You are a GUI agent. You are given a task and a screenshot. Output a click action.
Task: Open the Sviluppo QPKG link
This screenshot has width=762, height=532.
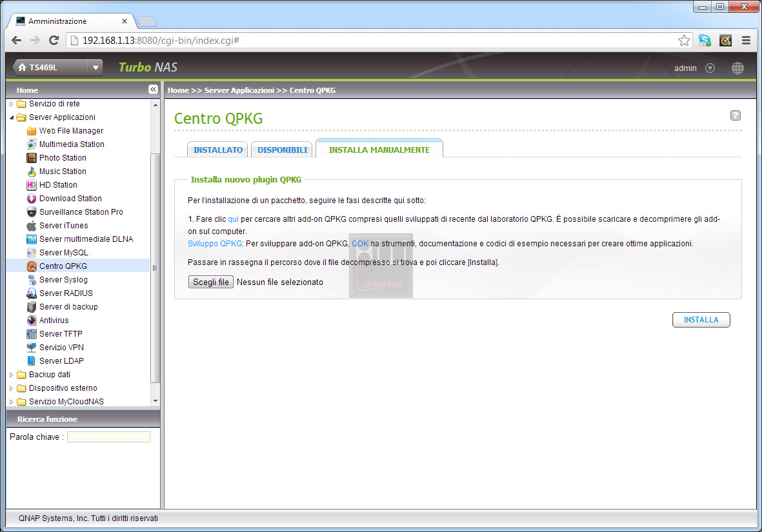click(214, 244)
